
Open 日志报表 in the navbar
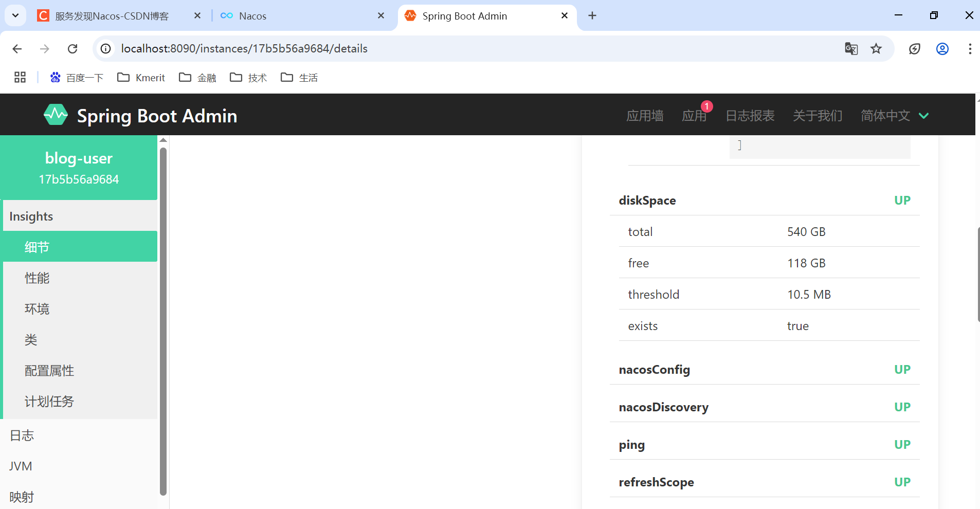point(750,116)
